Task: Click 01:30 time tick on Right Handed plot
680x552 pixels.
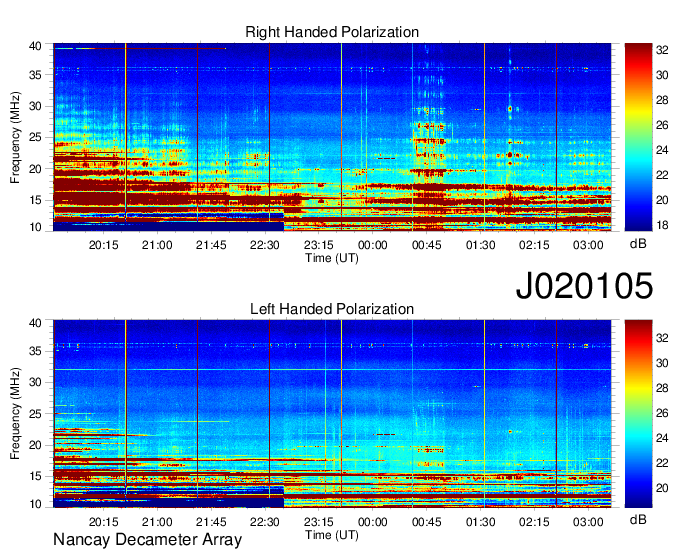Action: coord(481,245)
